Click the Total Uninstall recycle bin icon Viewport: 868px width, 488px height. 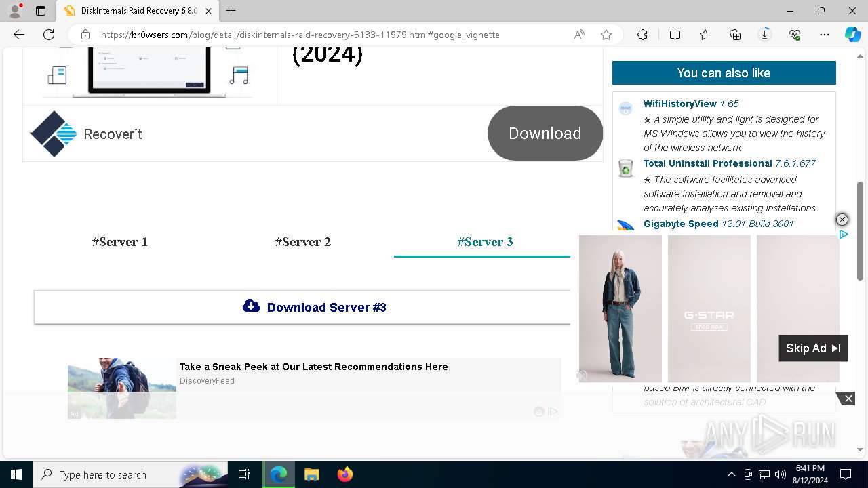point(625,167)
